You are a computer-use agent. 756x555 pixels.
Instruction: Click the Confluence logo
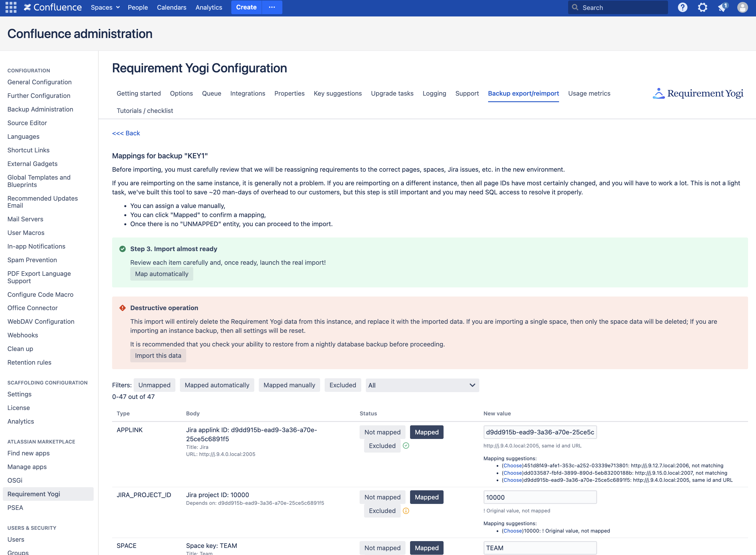[53, 7]
